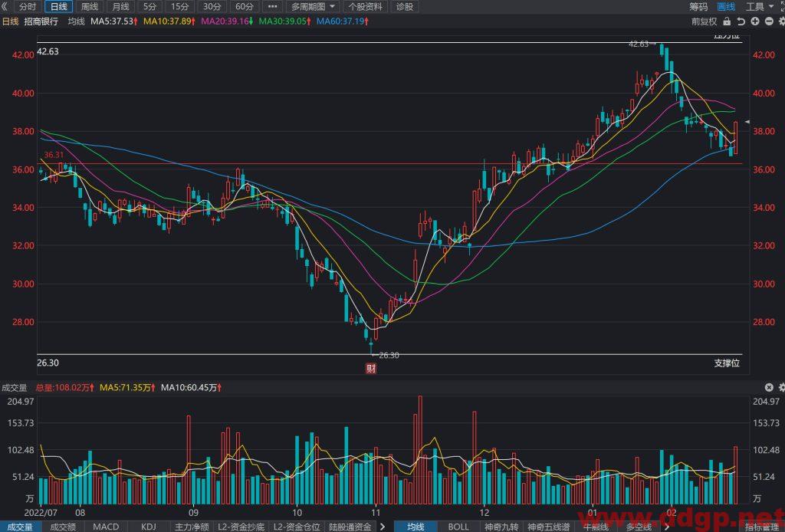Click the MA5:37.53 value

[114, 21]
